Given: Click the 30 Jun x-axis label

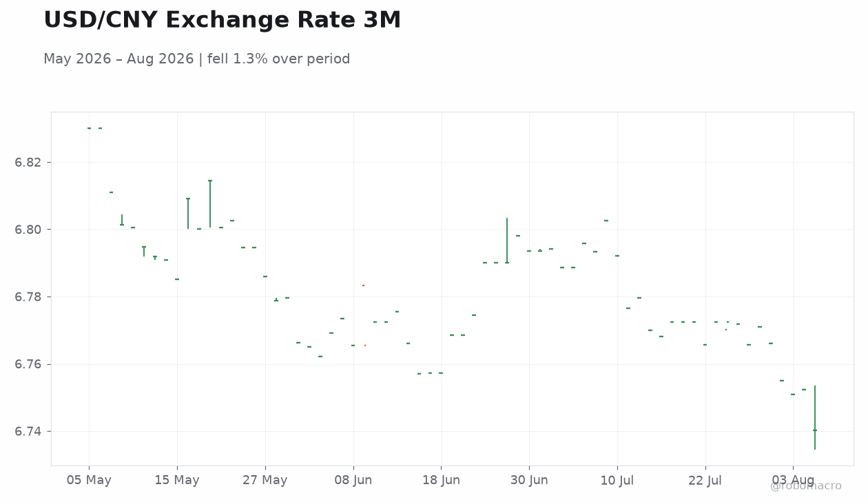Looking at the screenshot, I should point(529,480).
